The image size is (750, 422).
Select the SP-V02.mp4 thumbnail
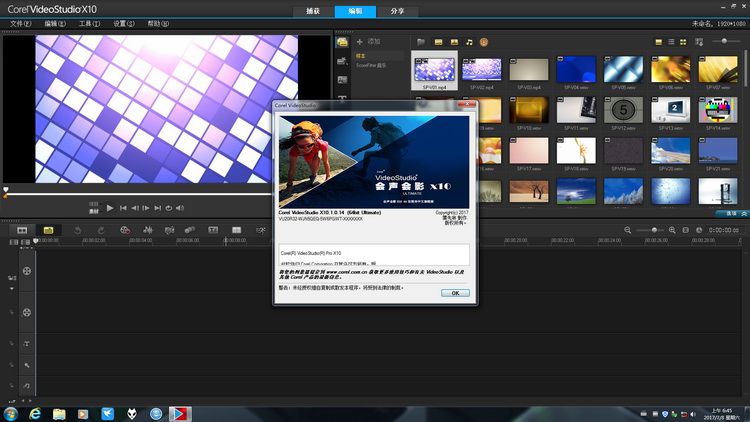click(x=482, y=70)
